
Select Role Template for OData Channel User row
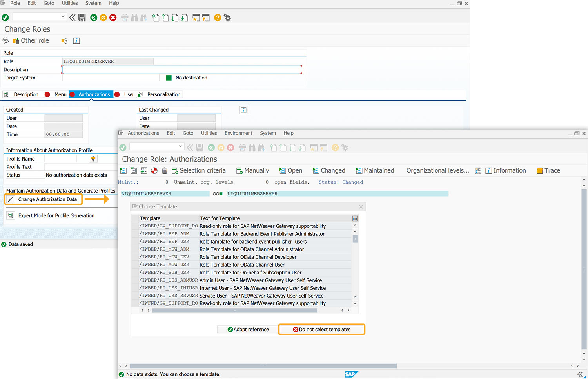point(241,265)
